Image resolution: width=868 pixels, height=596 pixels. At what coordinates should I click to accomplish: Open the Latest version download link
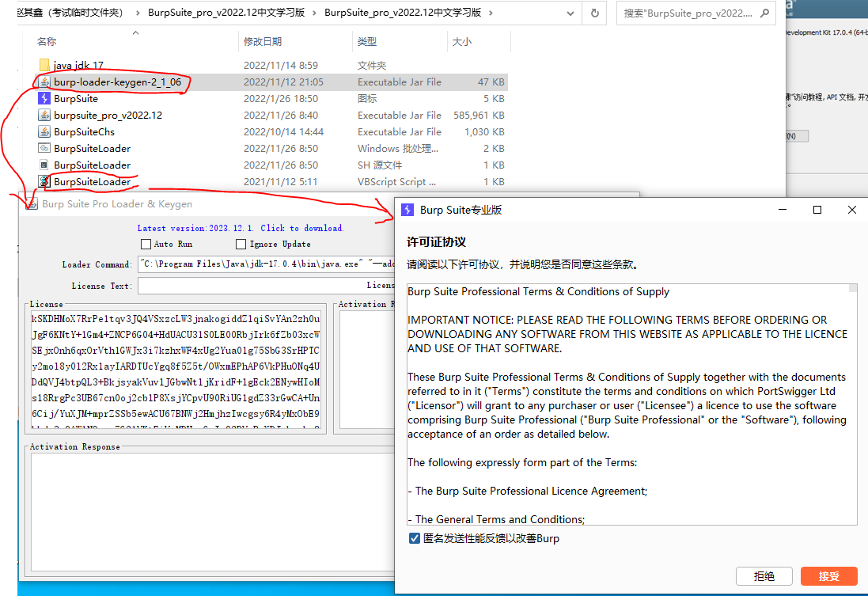point(241,228)
